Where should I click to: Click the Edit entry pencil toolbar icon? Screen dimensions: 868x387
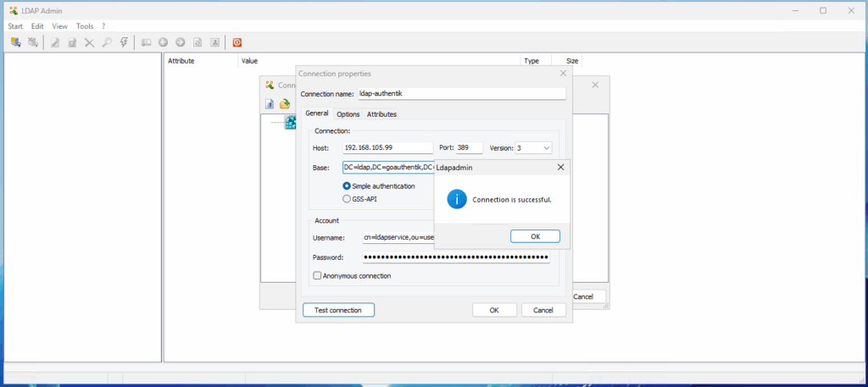(55, 41)
